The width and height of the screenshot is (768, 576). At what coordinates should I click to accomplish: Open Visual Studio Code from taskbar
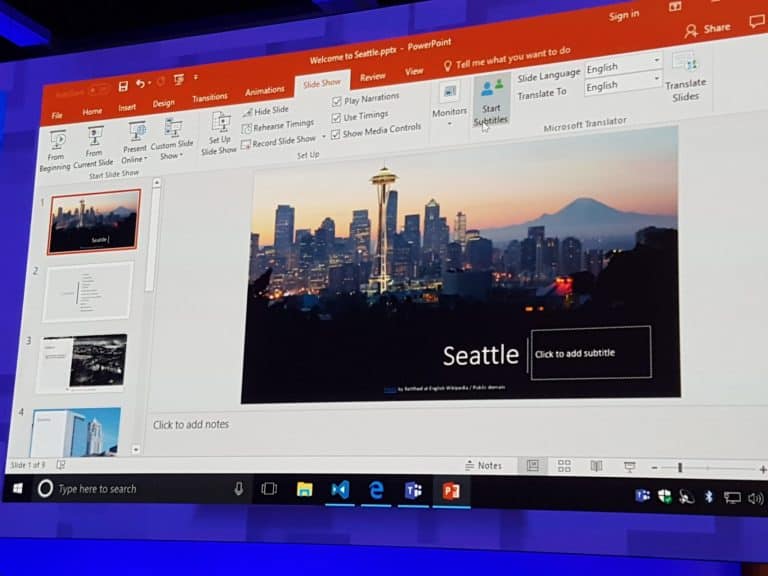point(340,490)
